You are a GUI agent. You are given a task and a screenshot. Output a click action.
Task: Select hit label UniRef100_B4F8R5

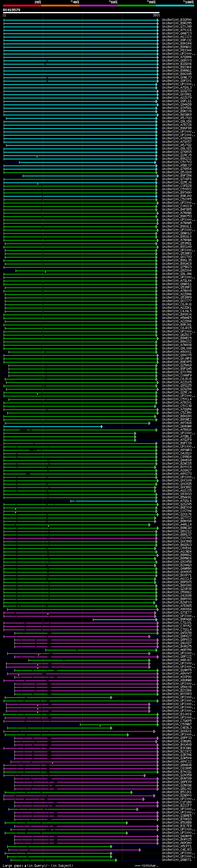tap(177, 210)
